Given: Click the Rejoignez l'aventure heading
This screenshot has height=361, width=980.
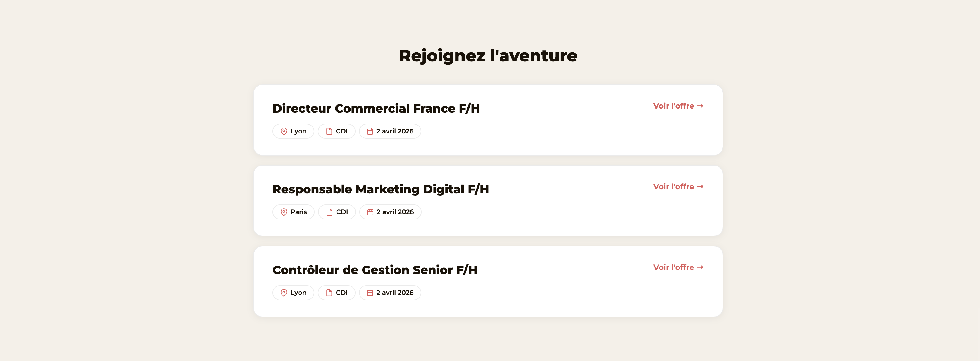Looking at the screenshot, I should pos(487,55).
